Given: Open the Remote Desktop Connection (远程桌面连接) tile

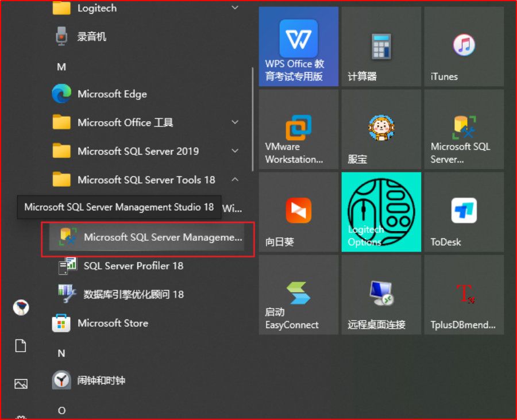Looking at the screenshot, I should point(381,295).
